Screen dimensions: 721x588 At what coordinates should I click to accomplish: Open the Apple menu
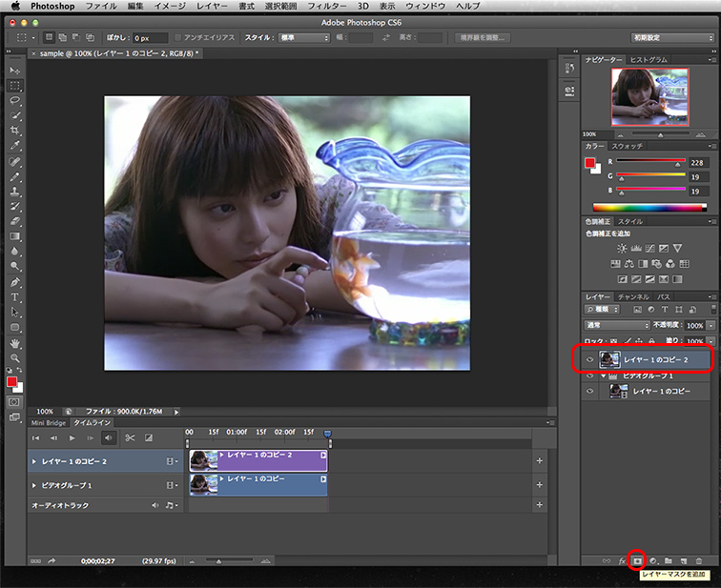pos(15,6)
